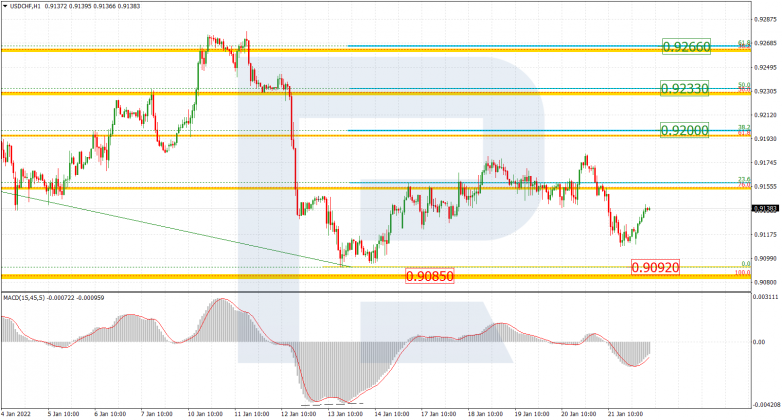Click the 19 Jan 10:00 time label

pyautogui.click(x=532, y=414)
